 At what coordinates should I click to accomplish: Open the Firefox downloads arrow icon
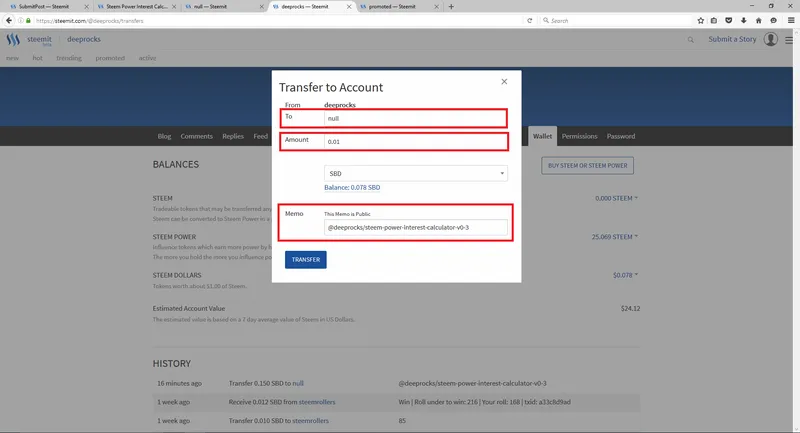tap(743, 20)
